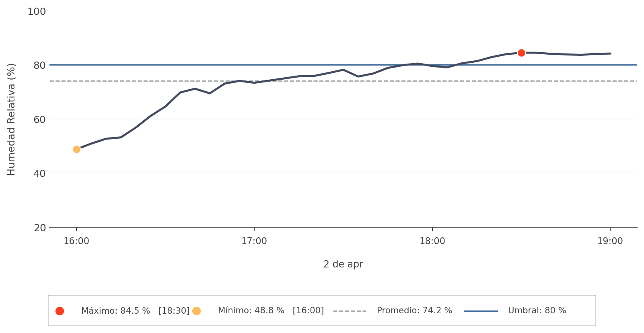The width and height of the screenshot is (644, 333).
Task: Toggle the 'Umbral: 80 %' legend entry
Action: point(537,311)
